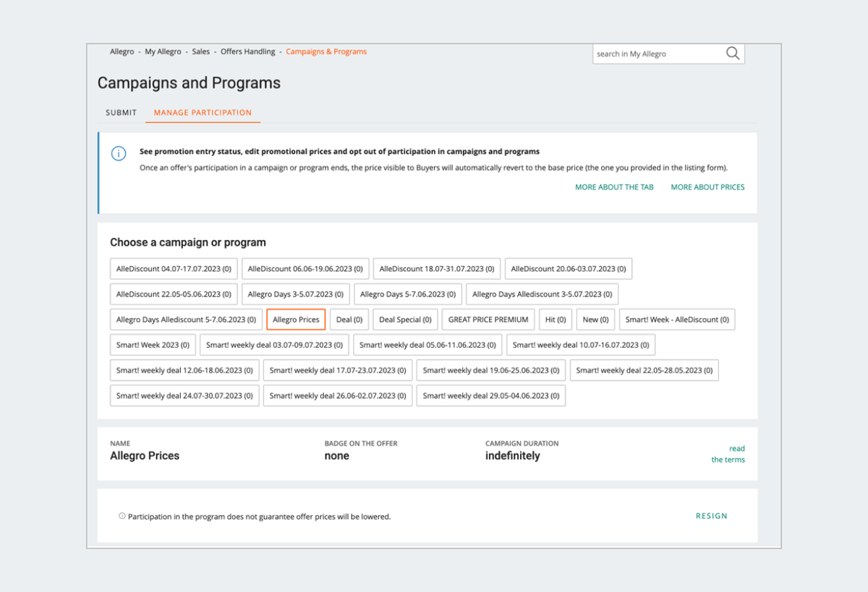Click the duration value 'indefinitely'

(x=513, y=456)
